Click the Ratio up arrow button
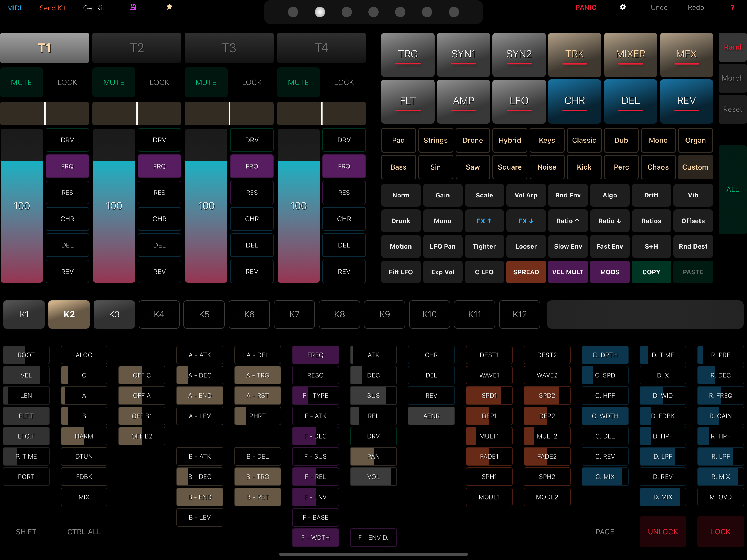Screen dimensions: 747x560 point(568,221)
